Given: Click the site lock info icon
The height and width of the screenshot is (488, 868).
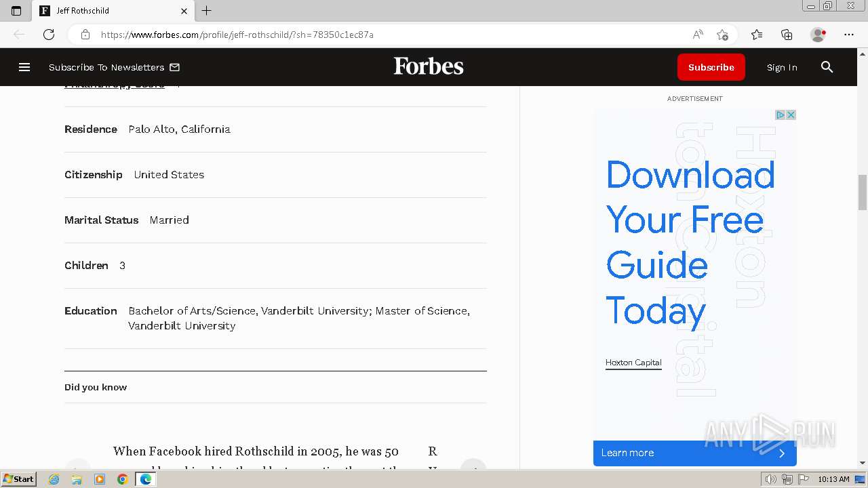Looking at the screenshot, I should click(85, 35).
